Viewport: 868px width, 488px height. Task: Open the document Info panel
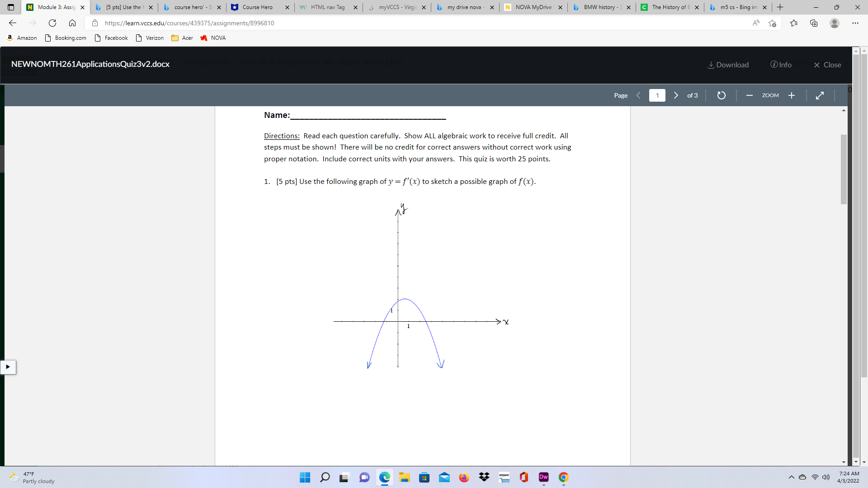tap(781, 65)
